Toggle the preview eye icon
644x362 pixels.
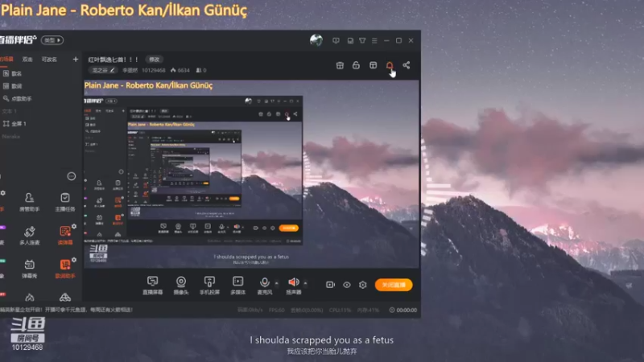click(347, 285)
